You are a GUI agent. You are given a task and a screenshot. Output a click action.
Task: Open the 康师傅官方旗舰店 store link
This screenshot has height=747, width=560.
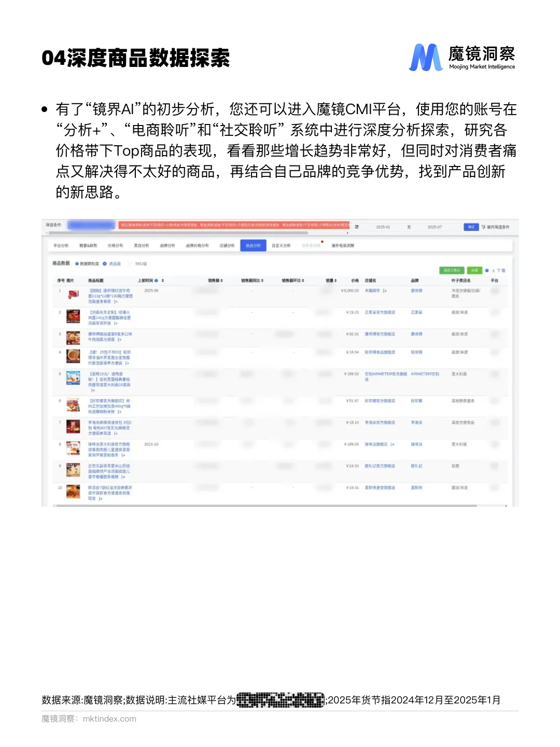[x=380, y=334]
